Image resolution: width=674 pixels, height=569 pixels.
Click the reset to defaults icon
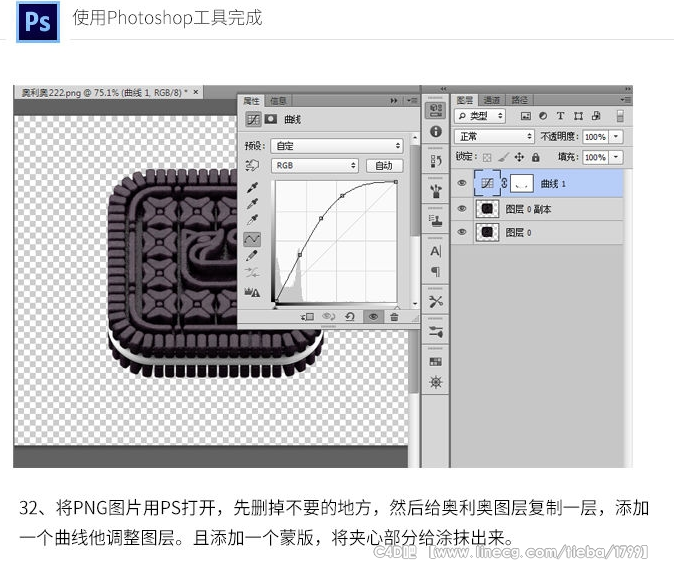(350, 317)
